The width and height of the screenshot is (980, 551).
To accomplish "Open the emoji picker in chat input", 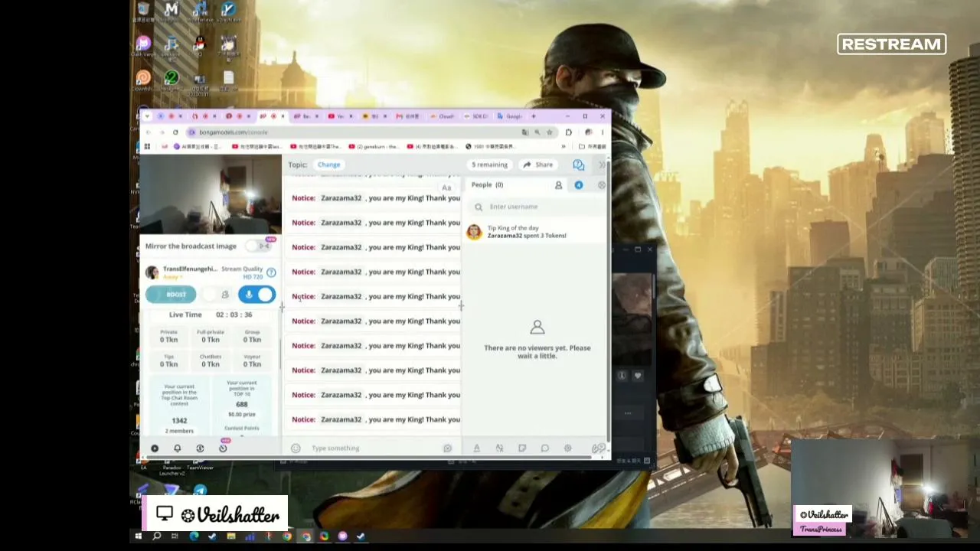I will pyautogui.click(x=296, y=448).
